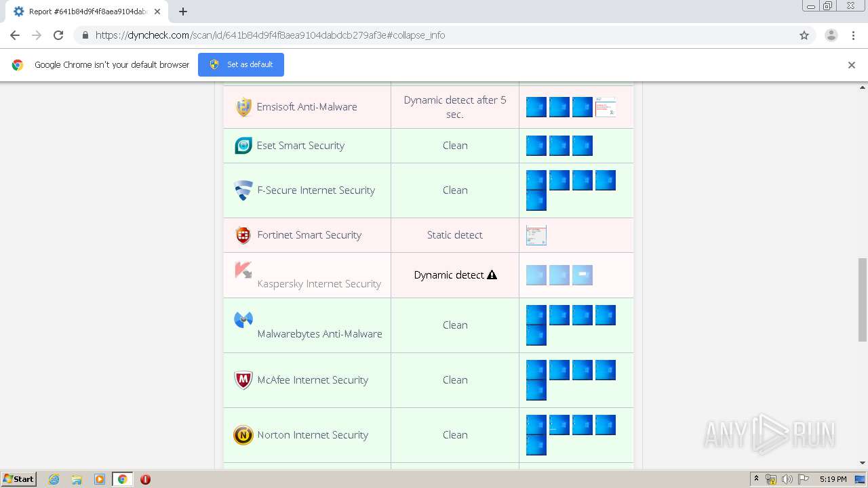This screenshot has height=488, width=868.
Task: Click the F-Secure Internet Security logo icon
Action: click(x=243, y=190)
